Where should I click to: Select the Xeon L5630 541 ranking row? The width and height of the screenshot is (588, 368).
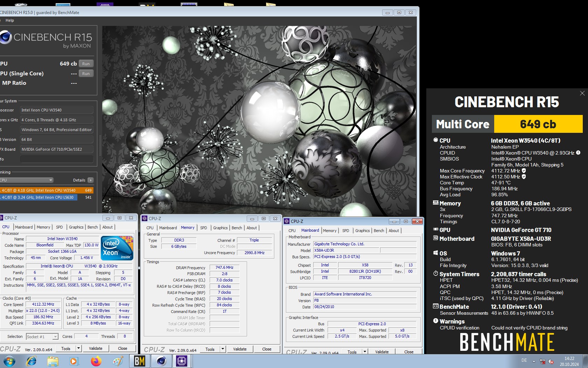[47, 197]
